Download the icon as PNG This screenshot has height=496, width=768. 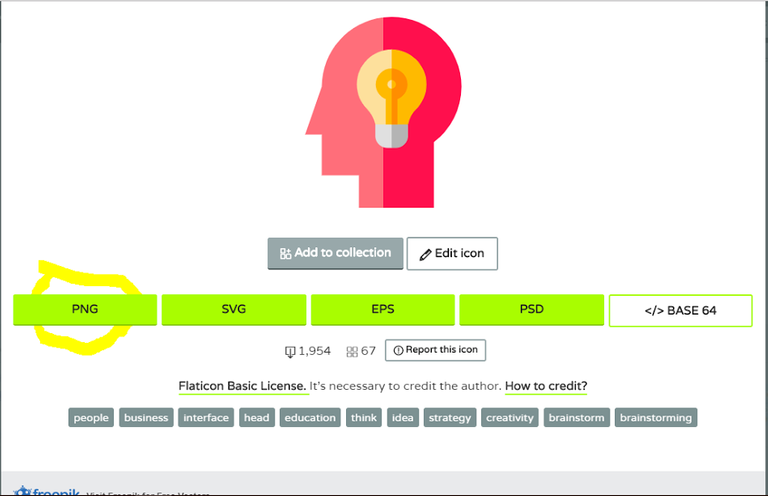pyautogui.click(x=85, y=309)
